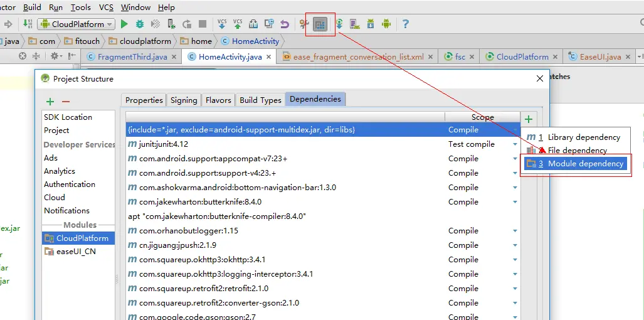
Task: Select File dependency in popup
Action: pos(576,151)
